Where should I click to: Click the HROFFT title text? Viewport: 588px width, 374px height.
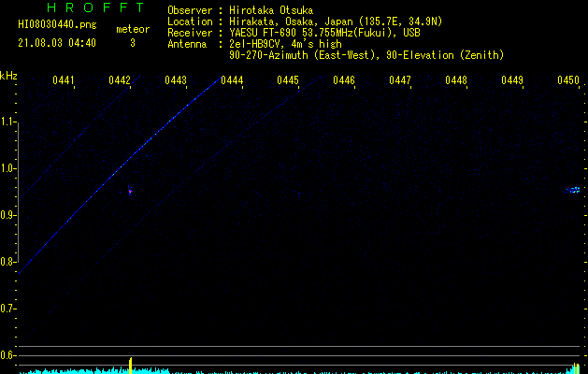point(95,7)
